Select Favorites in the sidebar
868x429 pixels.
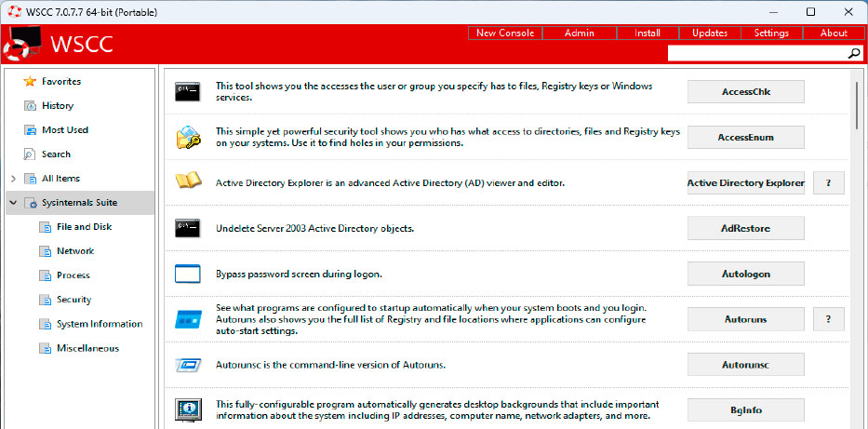61,81
